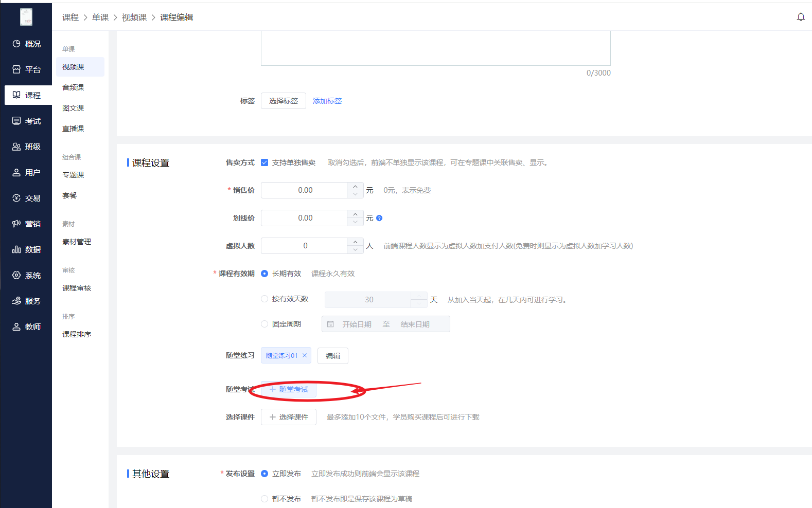Image resolution: width=812 pixels, height=508 pixels.
Task: Click the 选择课件 button
Action: point(288,417)
